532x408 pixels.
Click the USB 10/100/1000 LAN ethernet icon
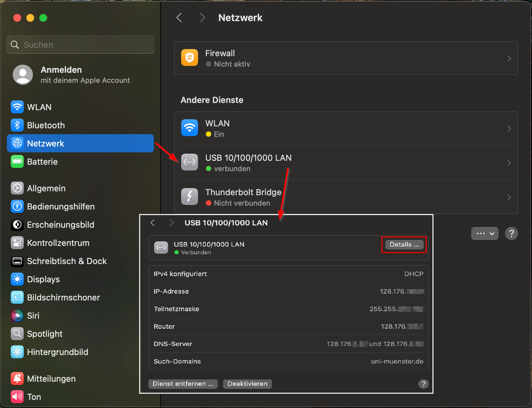[x=189, y=162]
